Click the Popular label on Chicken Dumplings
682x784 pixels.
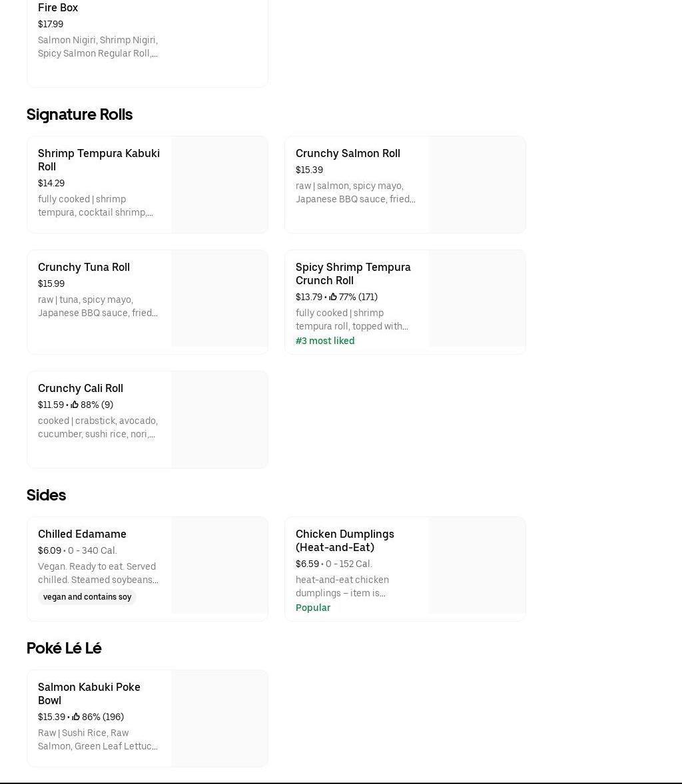click(x=313, y=608)
